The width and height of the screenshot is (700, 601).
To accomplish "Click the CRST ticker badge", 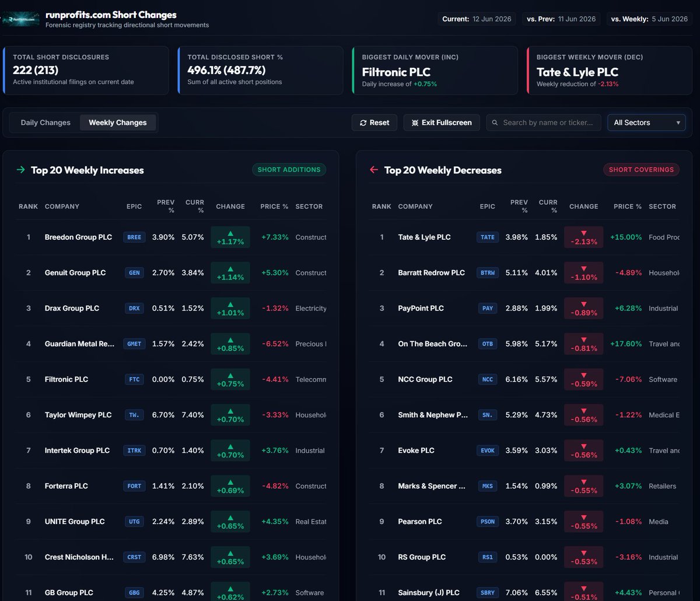I will coord(134,557).
